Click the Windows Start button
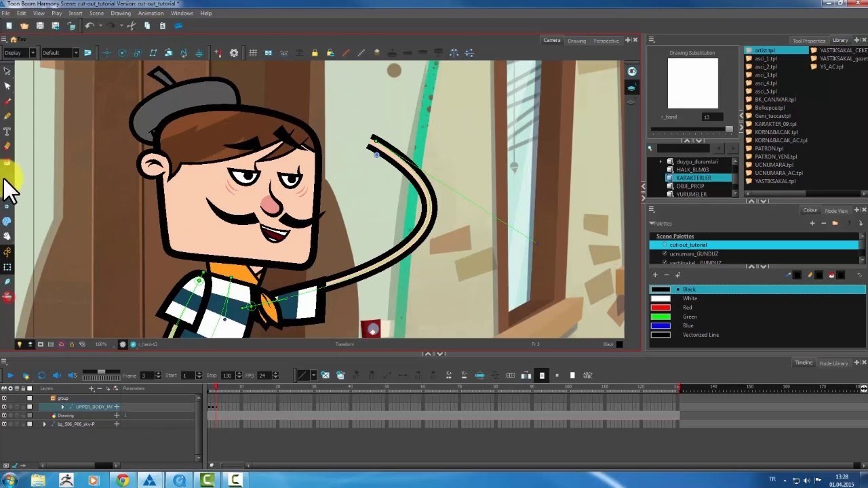The width and height of the screenshot is (868, 488). pyautogui.click(x=10, y=480)
